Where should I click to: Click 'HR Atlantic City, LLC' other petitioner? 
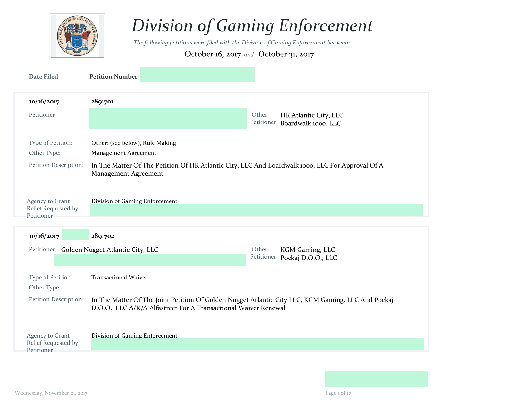click(x=312, y=115)
